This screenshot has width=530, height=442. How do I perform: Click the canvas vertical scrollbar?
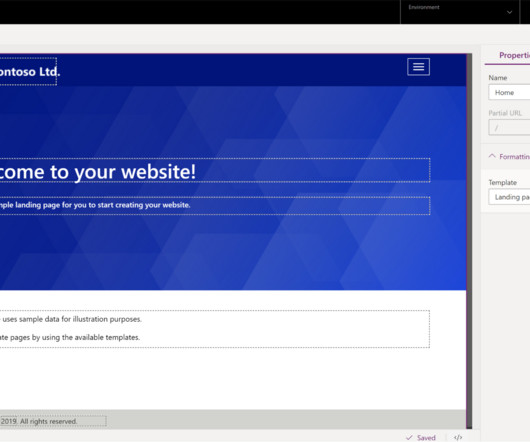[x=469, y=241]
